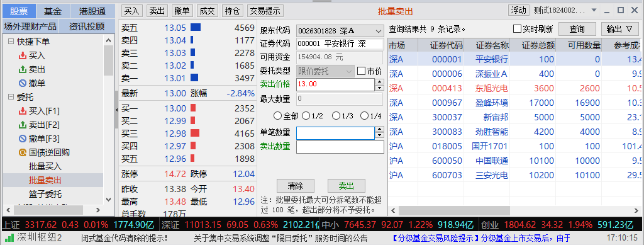Toggle the 实时刷新 checkbox
Screen dimensions: 644x245
tap(517, 29)
